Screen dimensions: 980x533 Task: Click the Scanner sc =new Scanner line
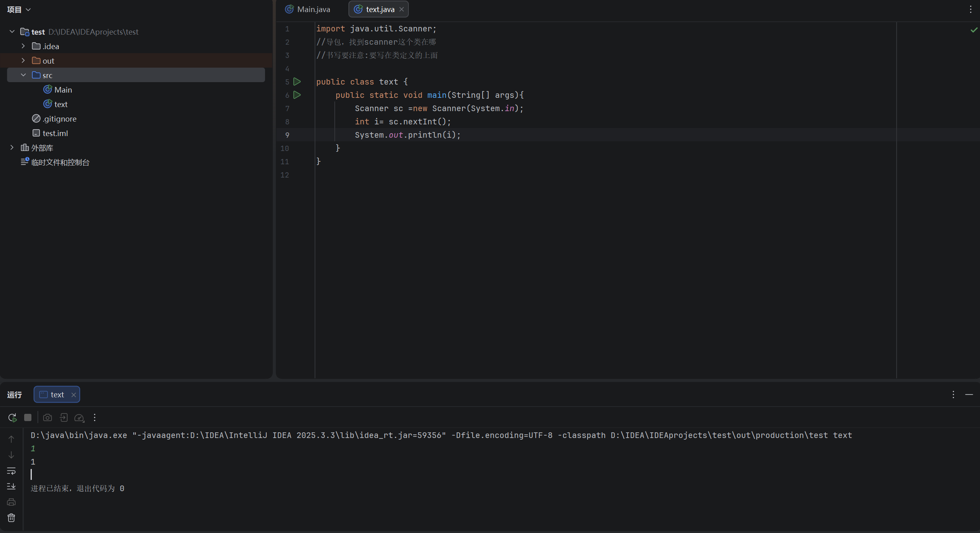coord(439,108)
